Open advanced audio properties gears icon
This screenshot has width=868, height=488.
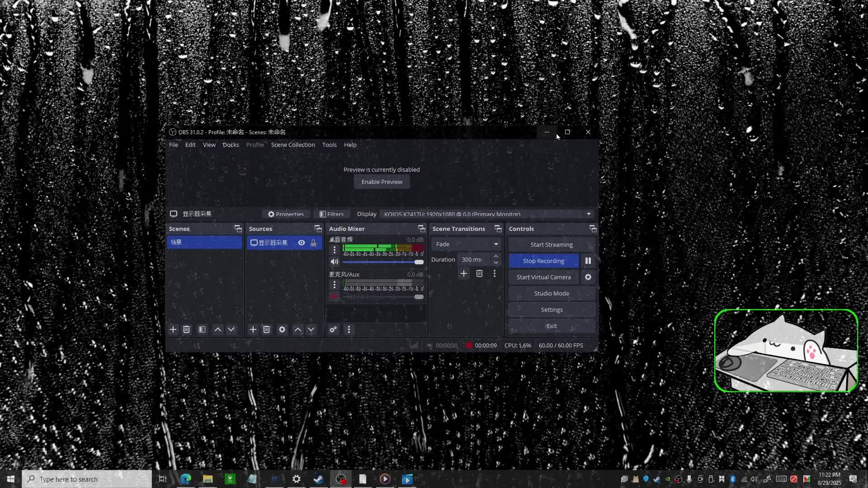coord(333,329)
